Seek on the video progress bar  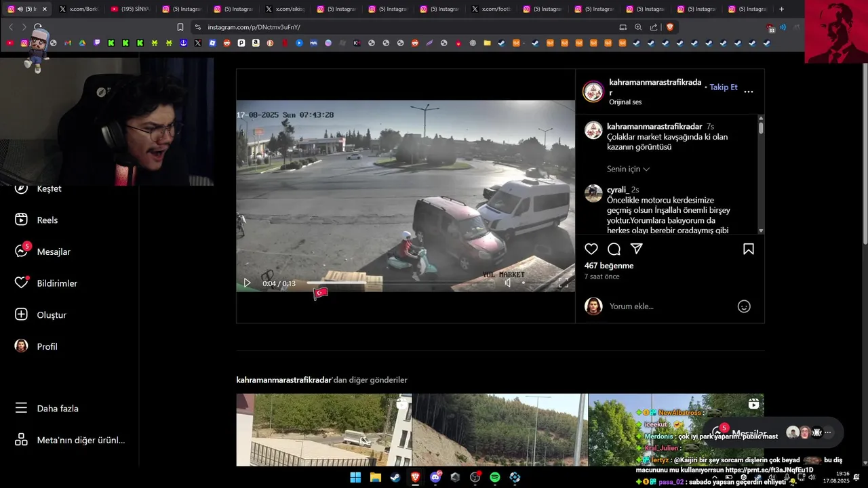pyautogui.click(x=400, y=283)
